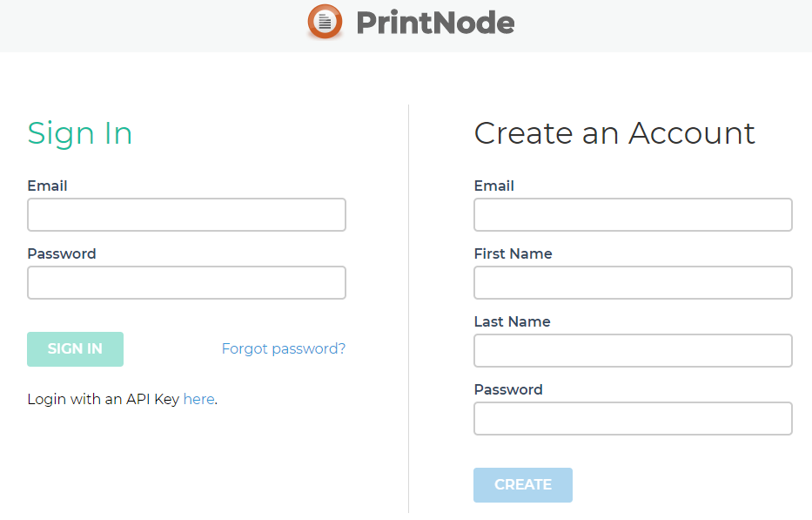Select the Create an Account email field
This screenshot has height=520, width=812.
click(633, 215)
